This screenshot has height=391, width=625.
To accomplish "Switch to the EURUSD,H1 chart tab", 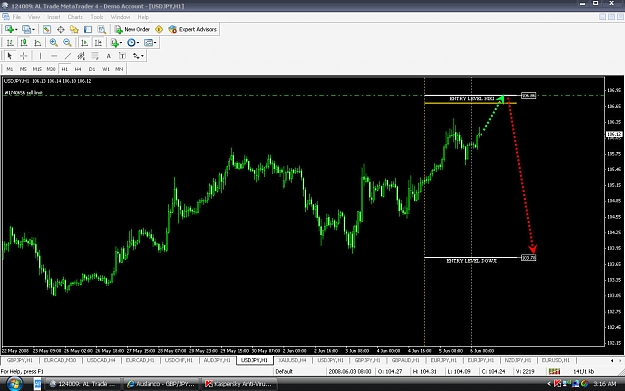I will click(556, 360).
